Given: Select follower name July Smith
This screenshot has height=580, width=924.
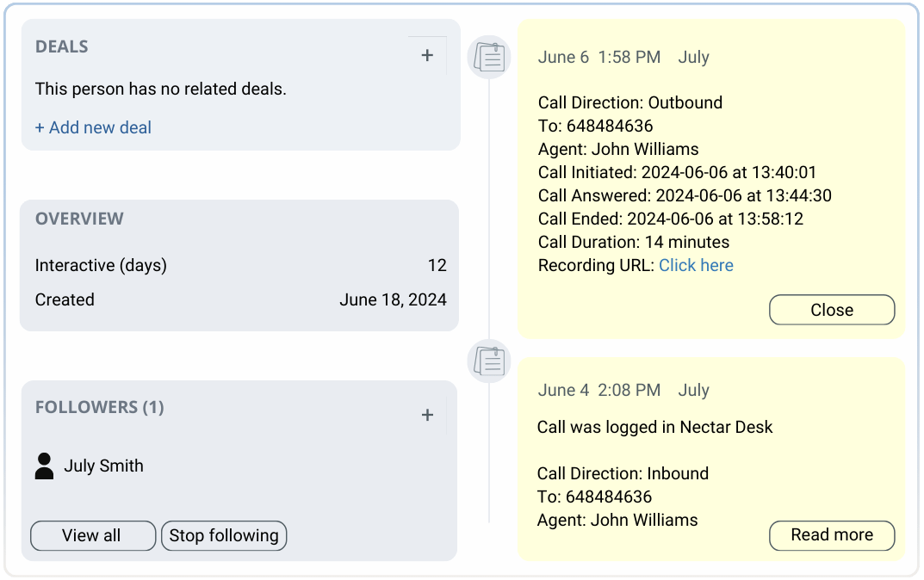Looking at the screenshot, I should click(103, 466).
